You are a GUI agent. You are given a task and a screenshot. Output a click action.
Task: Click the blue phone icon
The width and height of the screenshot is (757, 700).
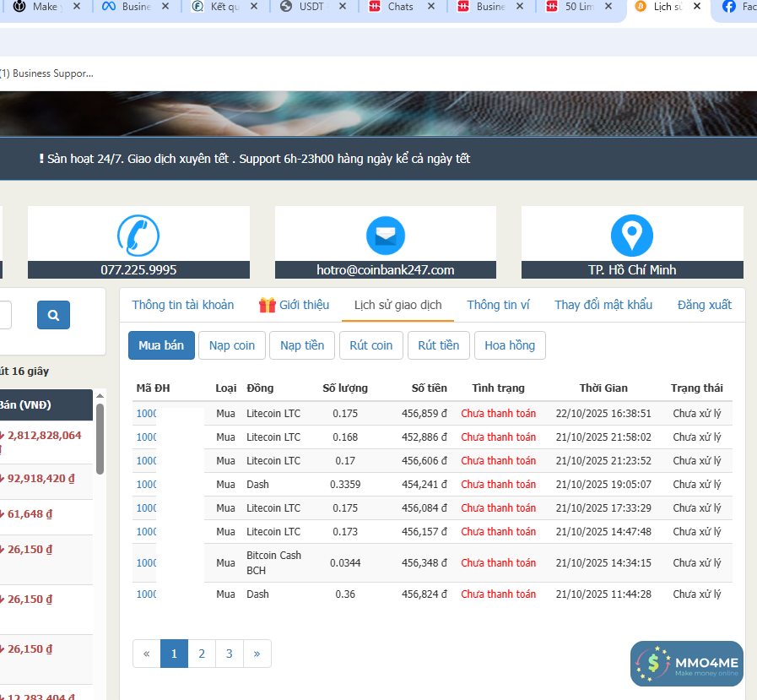138,236
